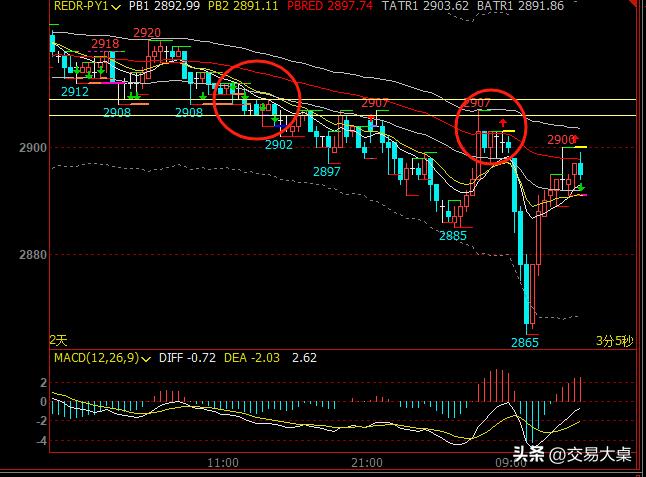Viewport: 646px width, 477px height.
Task: Click the 21:00 time axis marker
Action: [x=367, y=462]
